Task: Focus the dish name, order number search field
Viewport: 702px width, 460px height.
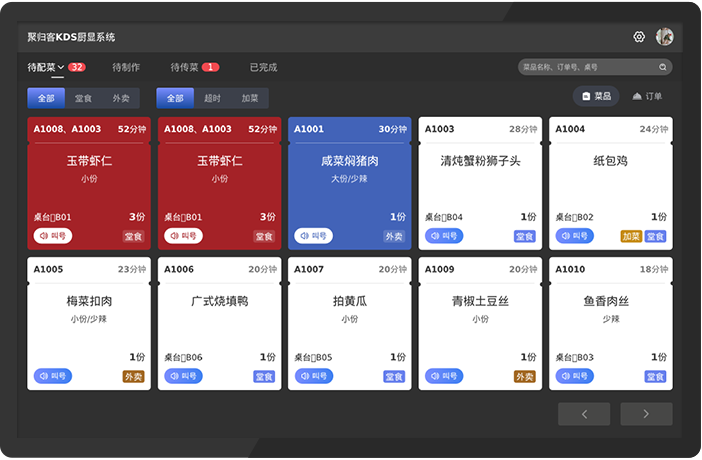Action: 595,67
